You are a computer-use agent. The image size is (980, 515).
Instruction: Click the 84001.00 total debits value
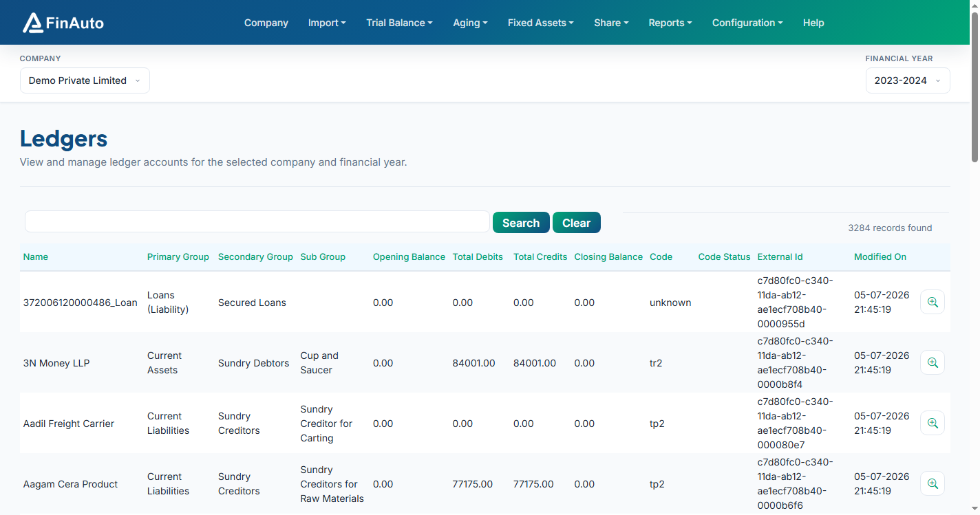coord(473,363)
